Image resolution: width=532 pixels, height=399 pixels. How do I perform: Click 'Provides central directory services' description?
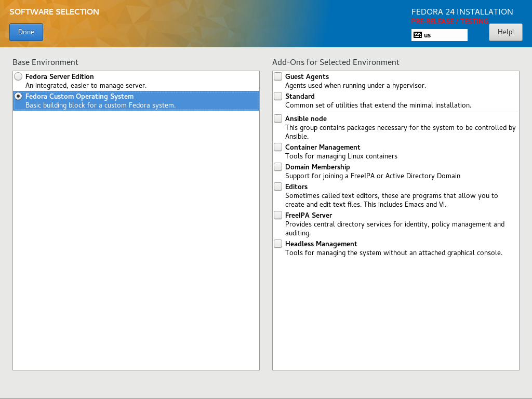[395, 229]
